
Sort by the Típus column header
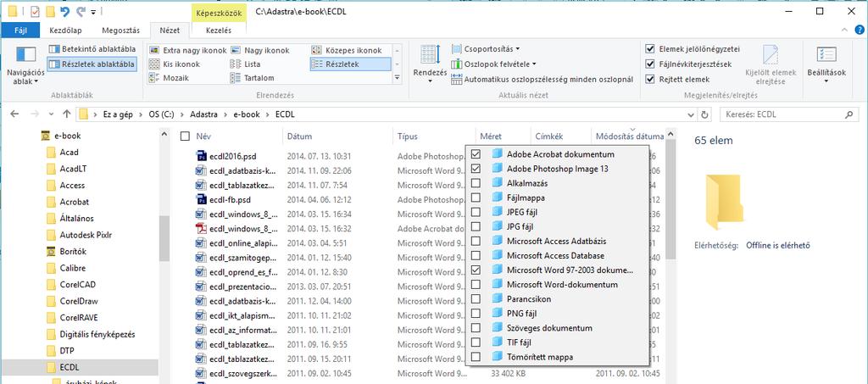pos(408,136)
